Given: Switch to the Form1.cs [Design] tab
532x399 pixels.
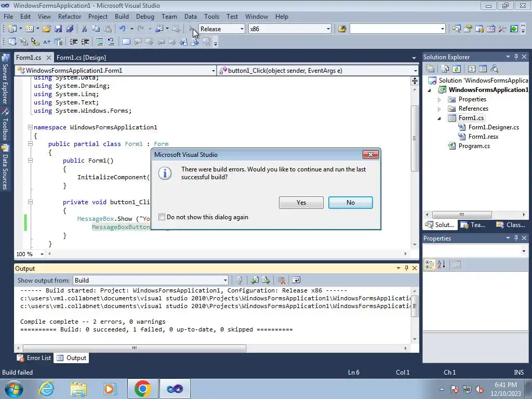Looking at the screenshot, I should click(81, 57).
